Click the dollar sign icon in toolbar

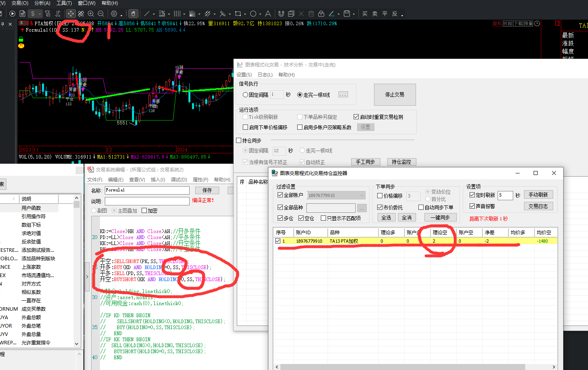click(x=33, y=14)
